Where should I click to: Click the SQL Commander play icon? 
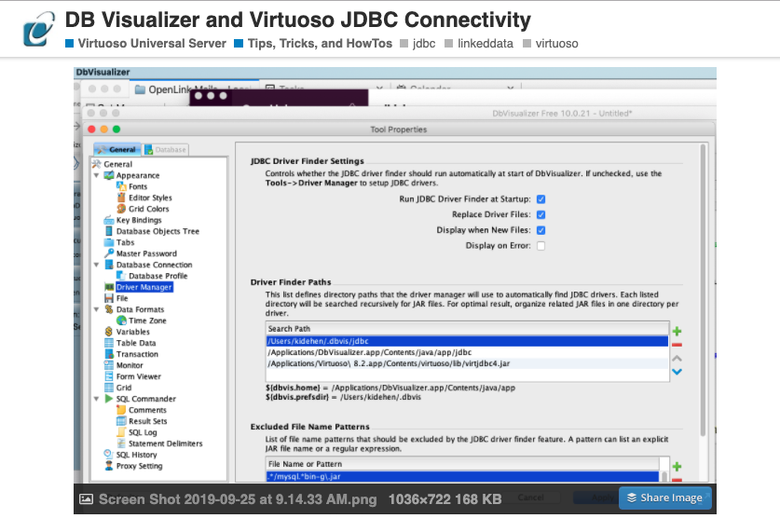click(109, 399)
